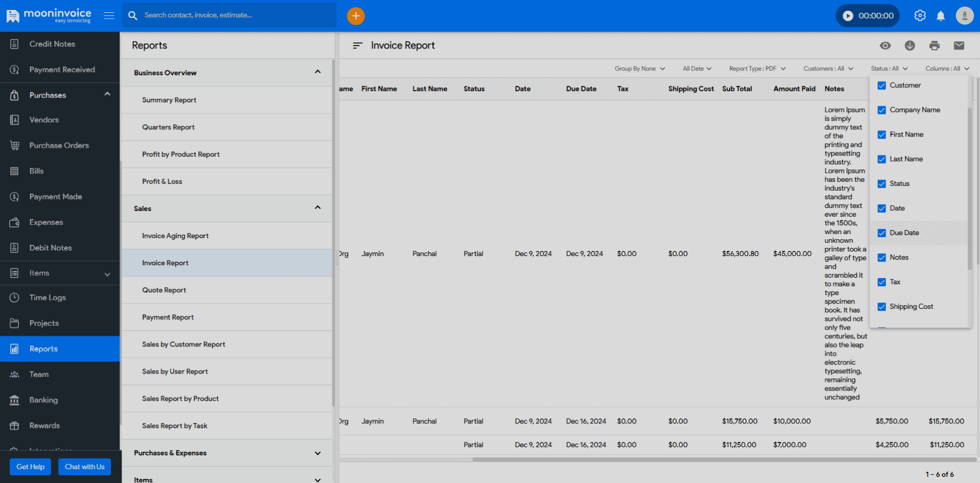Close the Columns All dropdown
Image resolution: width=980 pixels, height=483 pixels.
(947, 68)
